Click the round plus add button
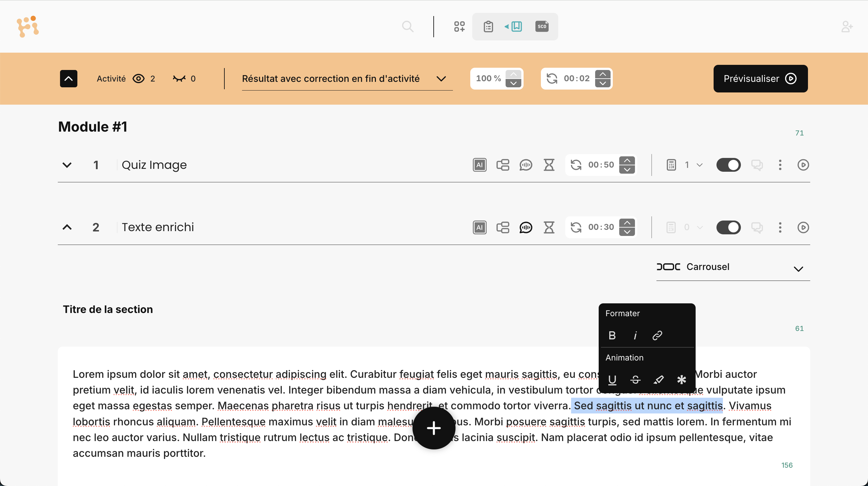Viewport: 868px width, 486px height. click(434, 428)
